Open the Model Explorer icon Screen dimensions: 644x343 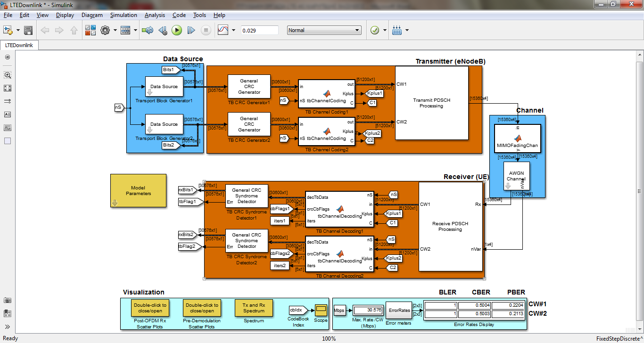(x=125, y=30)
